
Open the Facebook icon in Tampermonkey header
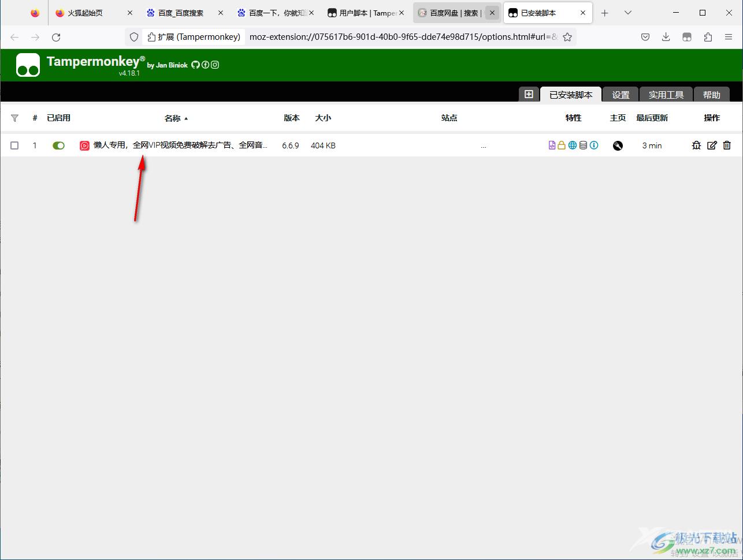tap(205, 65)
